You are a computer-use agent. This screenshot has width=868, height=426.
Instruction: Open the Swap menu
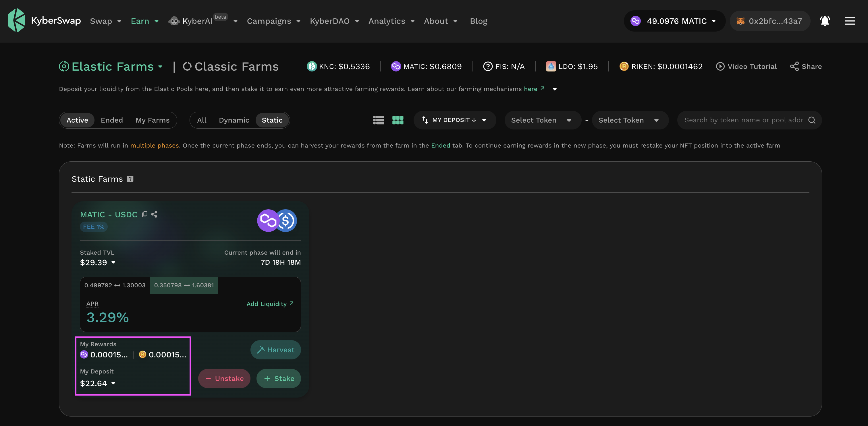(105, 21)
